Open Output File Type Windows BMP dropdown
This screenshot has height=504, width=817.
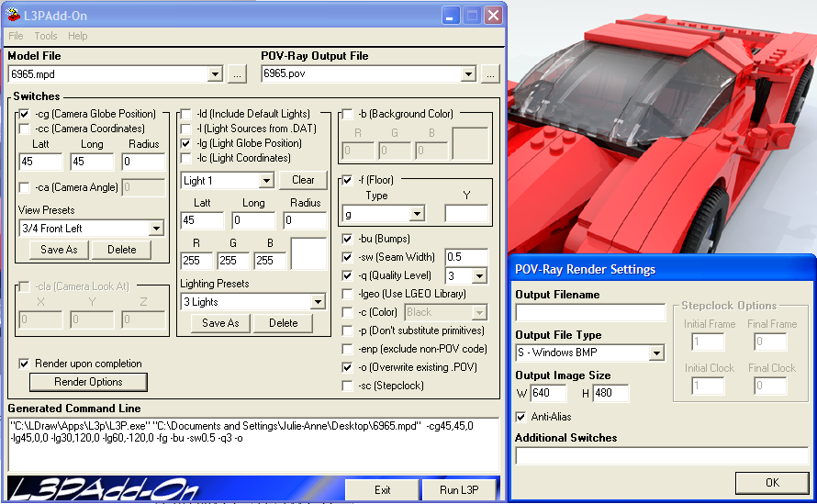pyautogui.click(x=656, y=353)
